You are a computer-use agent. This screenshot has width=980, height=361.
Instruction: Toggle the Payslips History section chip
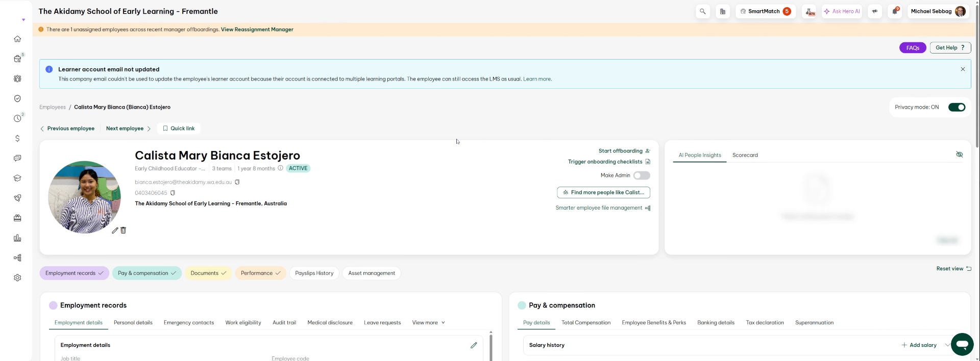point(314,273)
